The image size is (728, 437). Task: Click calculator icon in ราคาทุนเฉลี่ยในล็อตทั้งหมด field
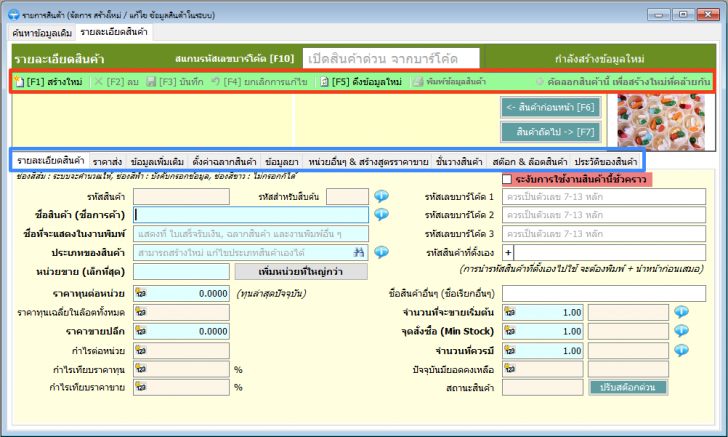click(141, 312)
